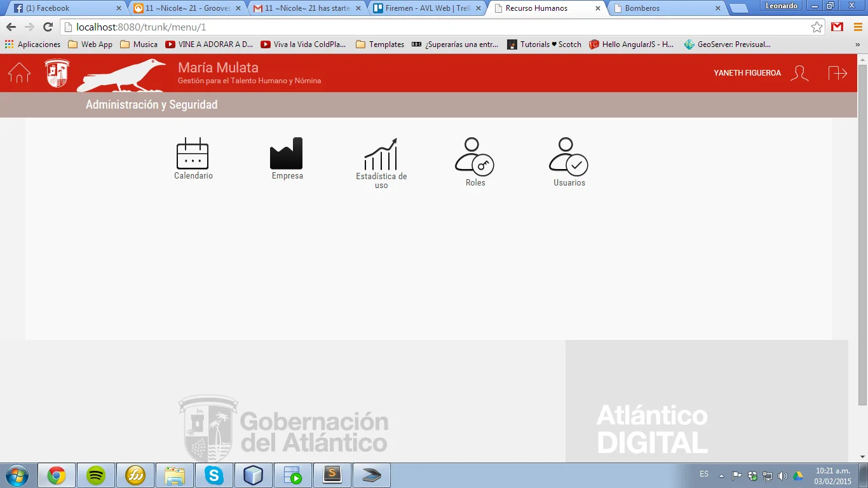868x488 pixels.
Task: Open Spotify from the taskbar
Action: pyautogui.click(x=96, y=475)
